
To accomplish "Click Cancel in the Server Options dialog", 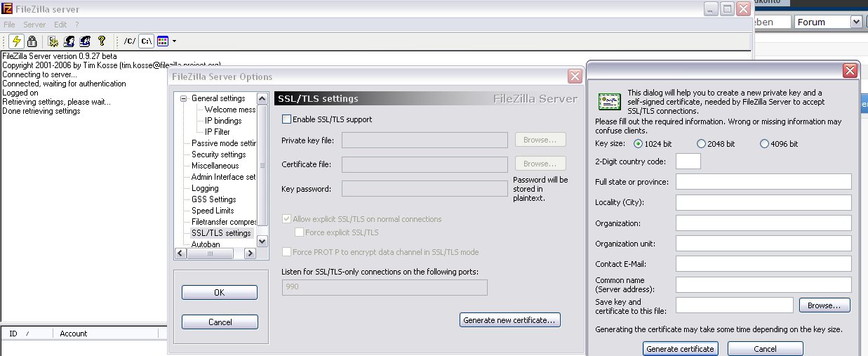I will (220, 322).
